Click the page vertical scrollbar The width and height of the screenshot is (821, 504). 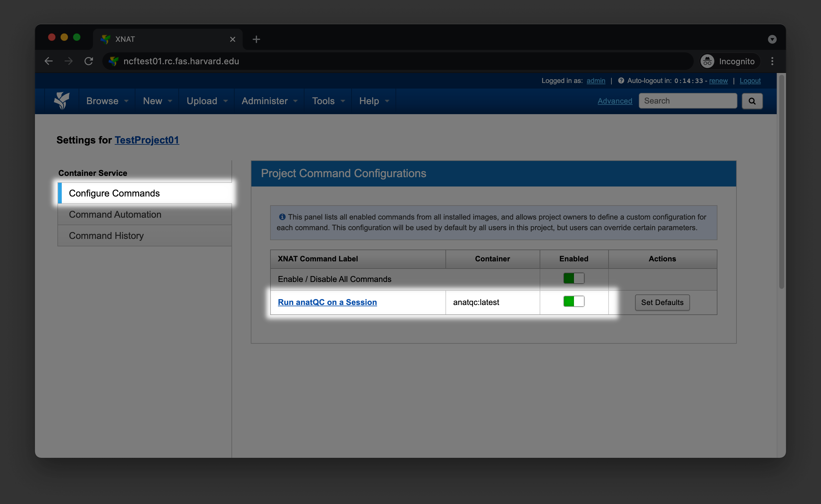781,182
